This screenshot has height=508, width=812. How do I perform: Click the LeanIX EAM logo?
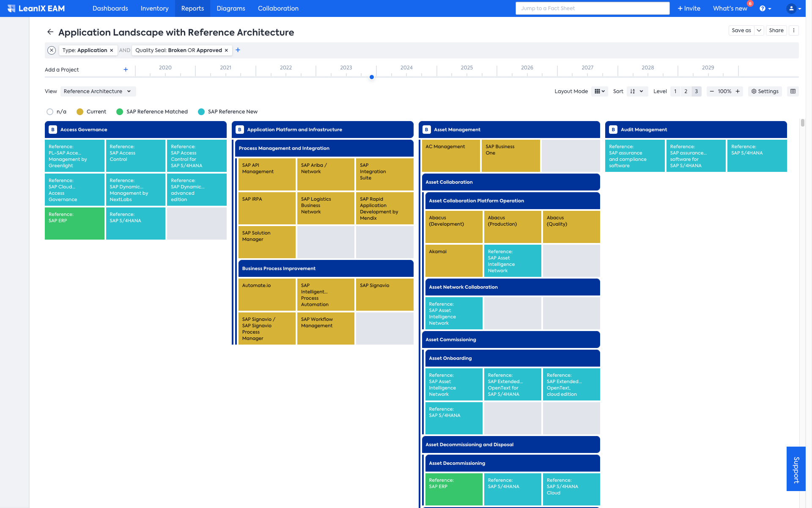(36, 8)
